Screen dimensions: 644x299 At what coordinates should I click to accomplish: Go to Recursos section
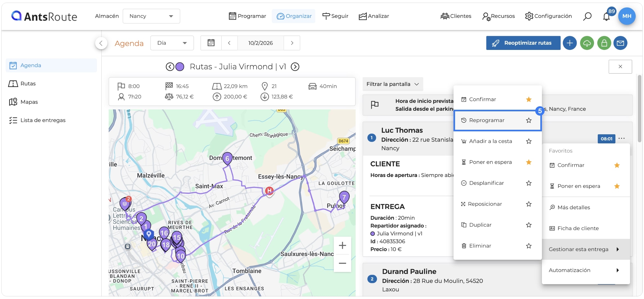[498, 16]
